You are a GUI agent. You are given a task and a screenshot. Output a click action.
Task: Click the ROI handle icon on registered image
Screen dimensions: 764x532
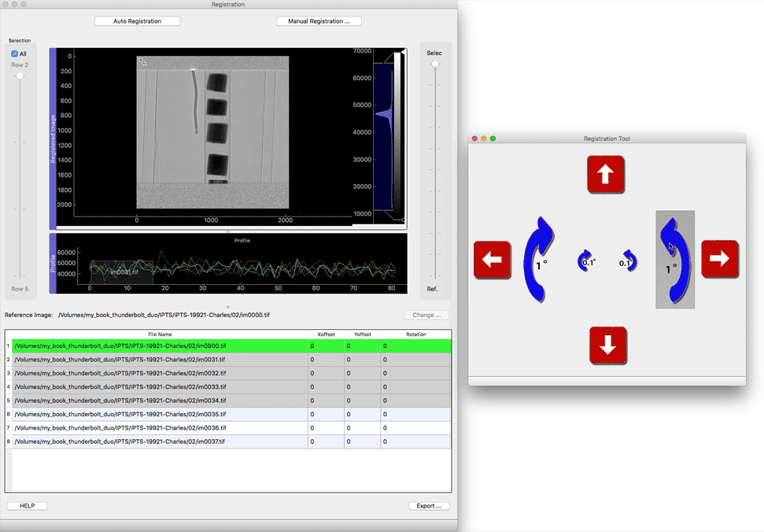click(142, 61)
